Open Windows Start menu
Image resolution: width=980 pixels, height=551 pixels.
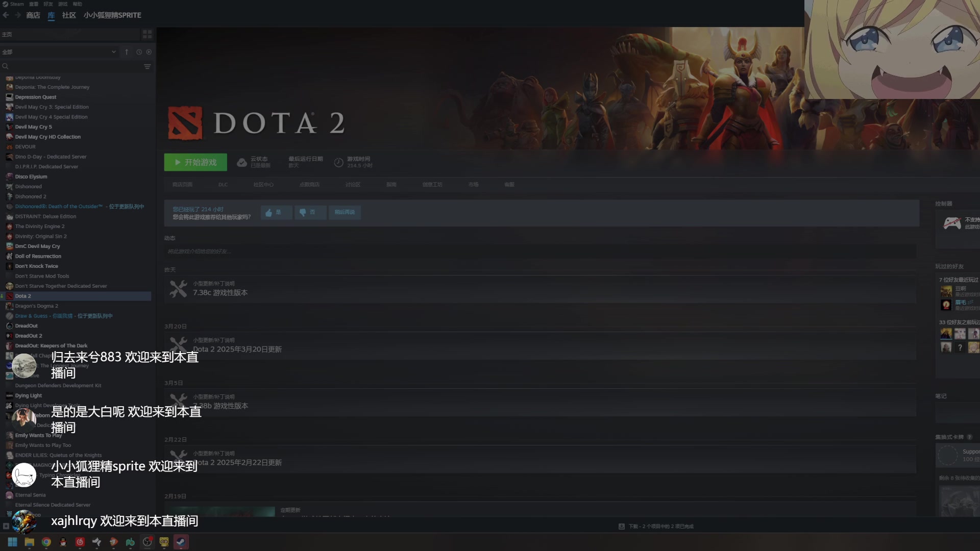point(13,542)
